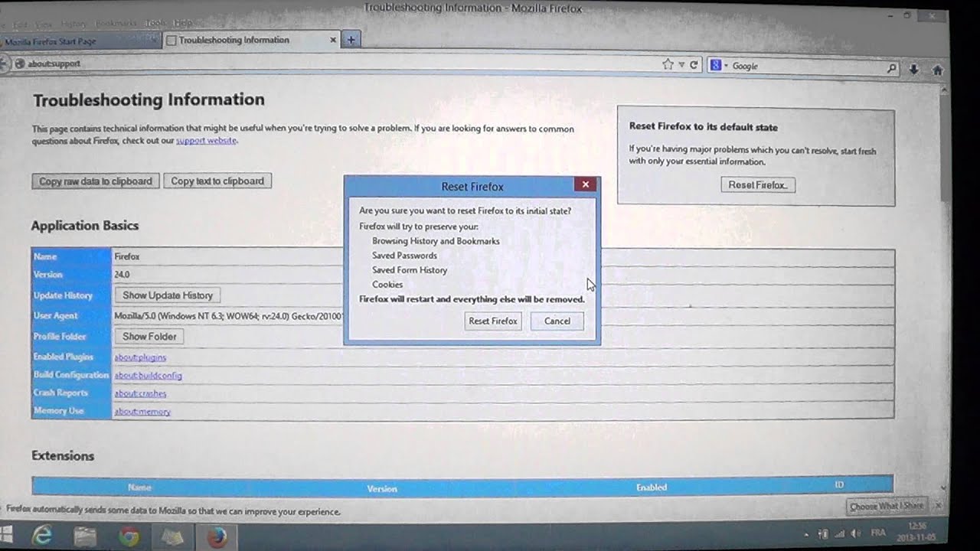The width and height of the screenshot is (980, 551).
Task: Click the Version column header in Extensions
Action: [x=382, y=488]
